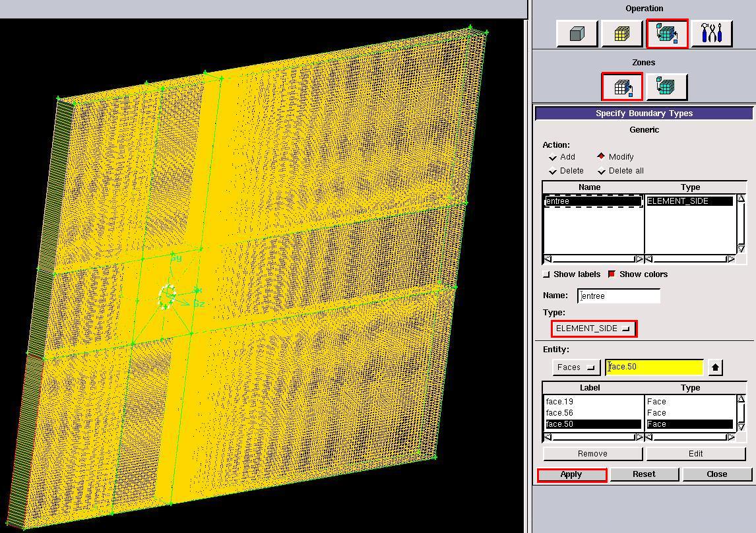756x533 pixels.
Task: Select the Delete all action option
Action: coord(602,171)
